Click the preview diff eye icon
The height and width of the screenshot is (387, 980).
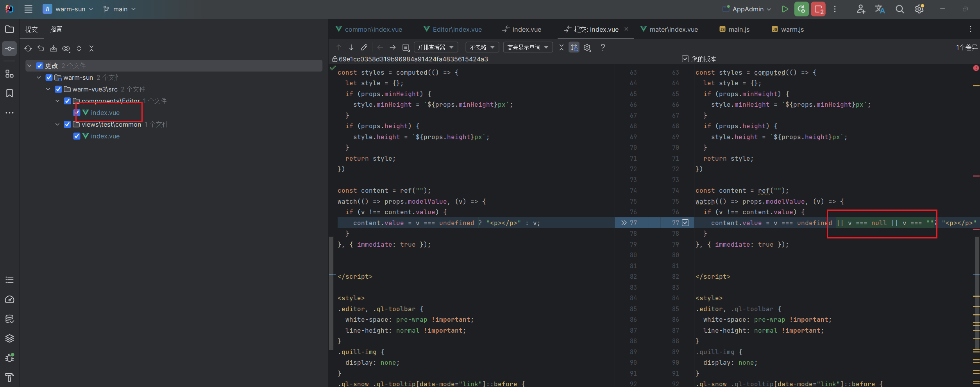coord(66,48)
